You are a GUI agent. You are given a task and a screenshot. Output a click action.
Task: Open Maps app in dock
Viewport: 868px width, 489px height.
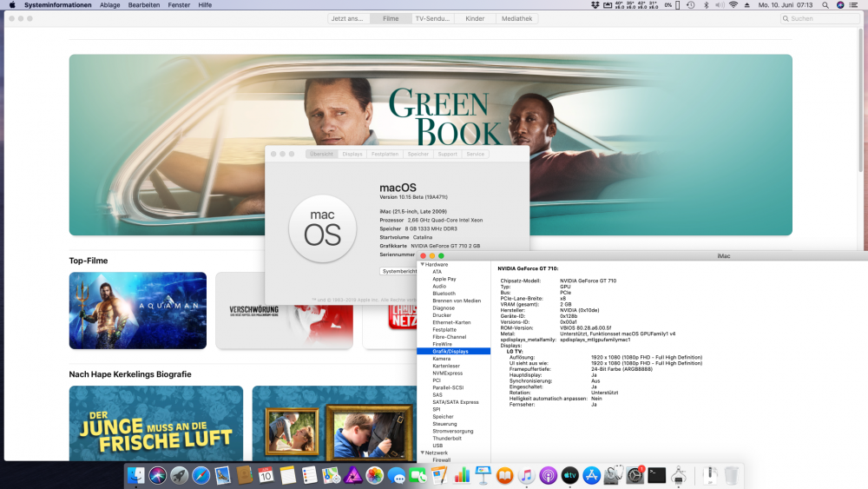pyautogui.click(x=331, y=475)
